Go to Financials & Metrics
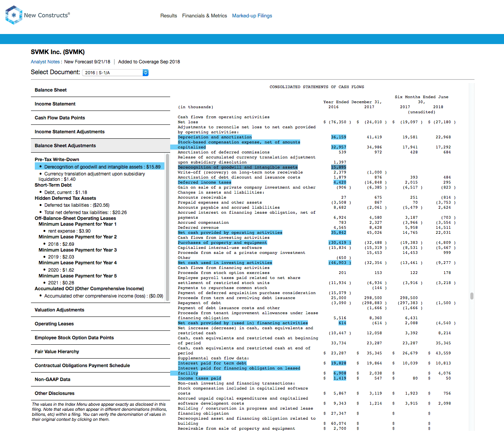 [x=205, y=16]
